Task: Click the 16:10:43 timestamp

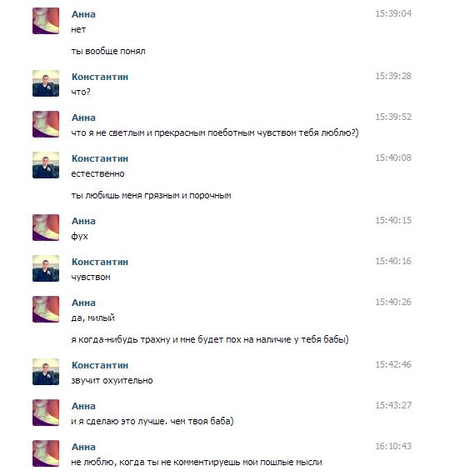Action: 393,446
